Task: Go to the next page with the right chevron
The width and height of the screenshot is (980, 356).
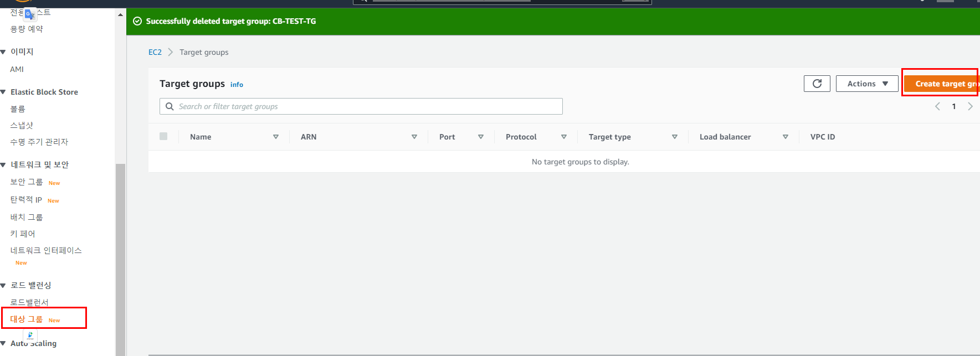Action: pos(970,106)
